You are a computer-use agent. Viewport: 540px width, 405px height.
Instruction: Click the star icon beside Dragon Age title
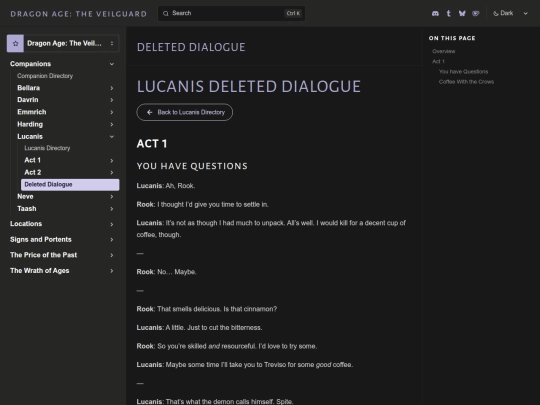tap(15, 43)
